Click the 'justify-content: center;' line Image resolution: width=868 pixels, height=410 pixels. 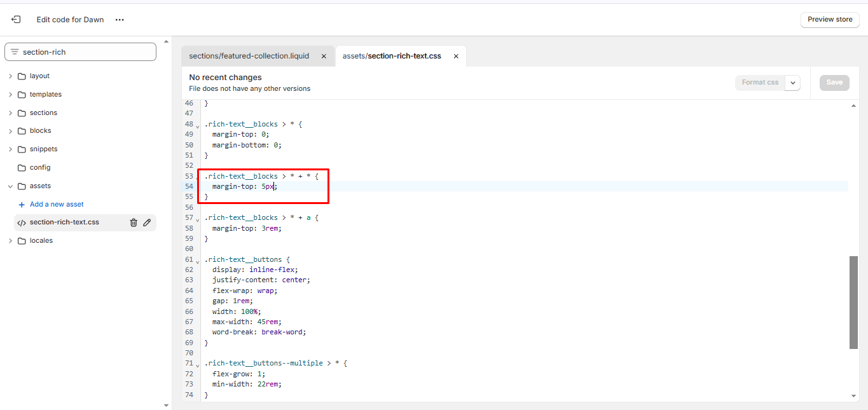click(x=261, y=280)
